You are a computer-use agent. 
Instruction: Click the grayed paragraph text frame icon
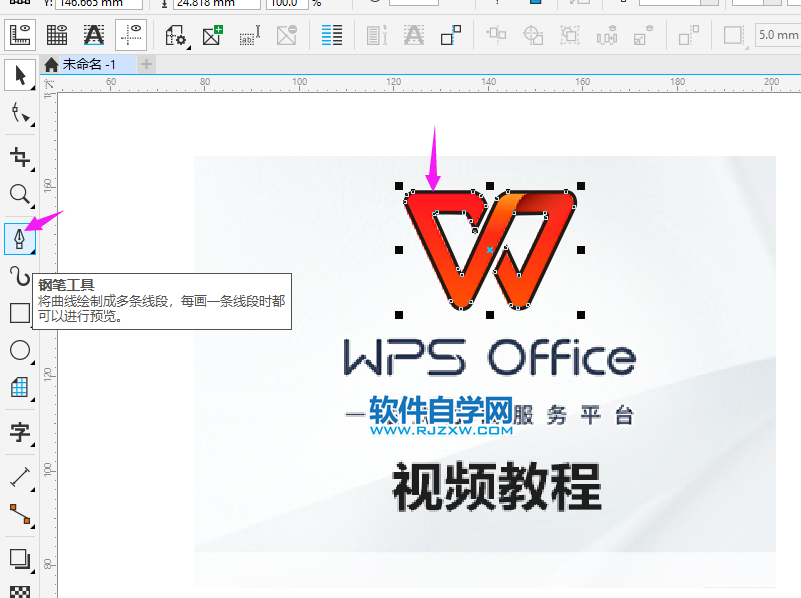pyautogui.click(x=376, y=35)
